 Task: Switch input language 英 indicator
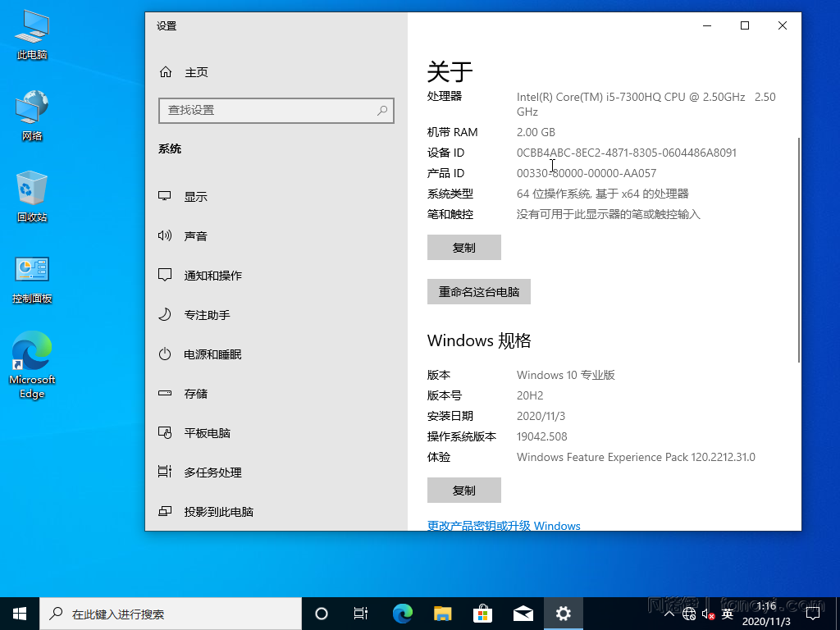pyautogui.click(x=727, y=614)
